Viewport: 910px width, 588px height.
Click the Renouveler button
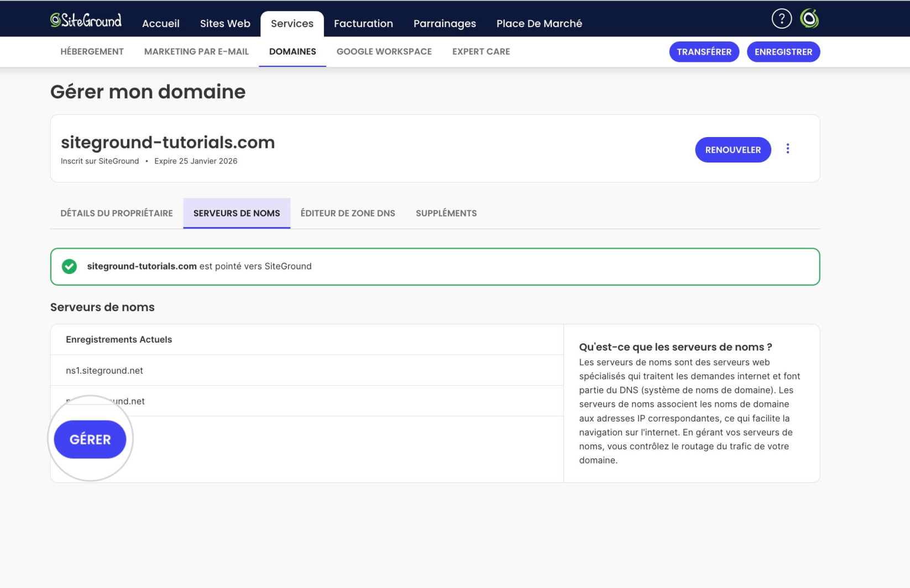click(x=733, y=150)
